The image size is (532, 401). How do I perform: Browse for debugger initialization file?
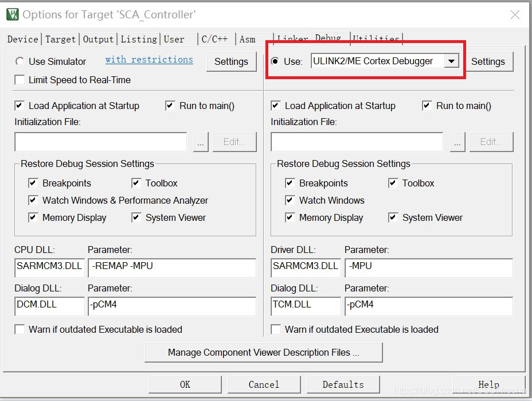[457, 142]
